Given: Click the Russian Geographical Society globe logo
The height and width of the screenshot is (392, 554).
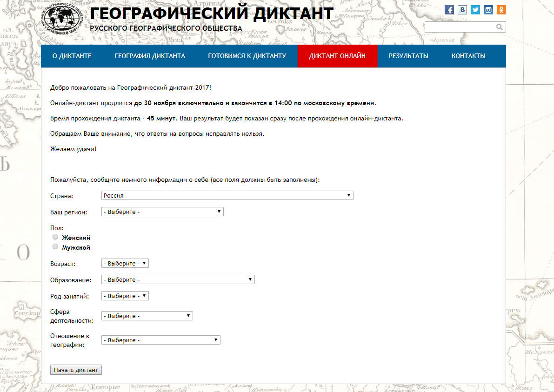Looking at the screenshot, I should coord(62,19).
